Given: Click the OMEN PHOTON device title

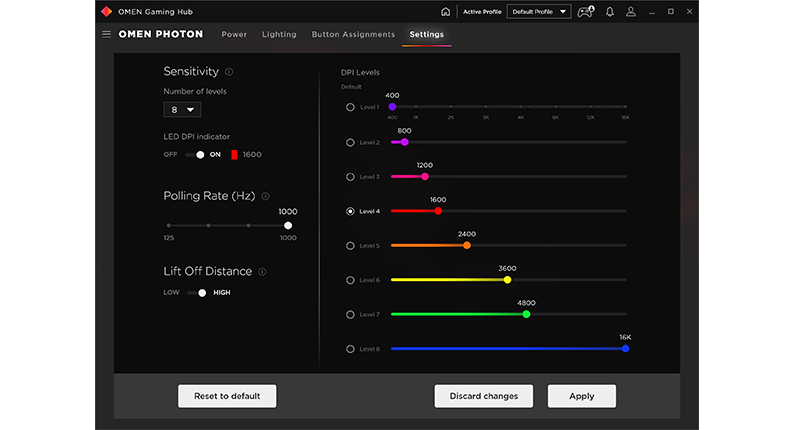Looking at the screenshot, I should pos(161,34).
